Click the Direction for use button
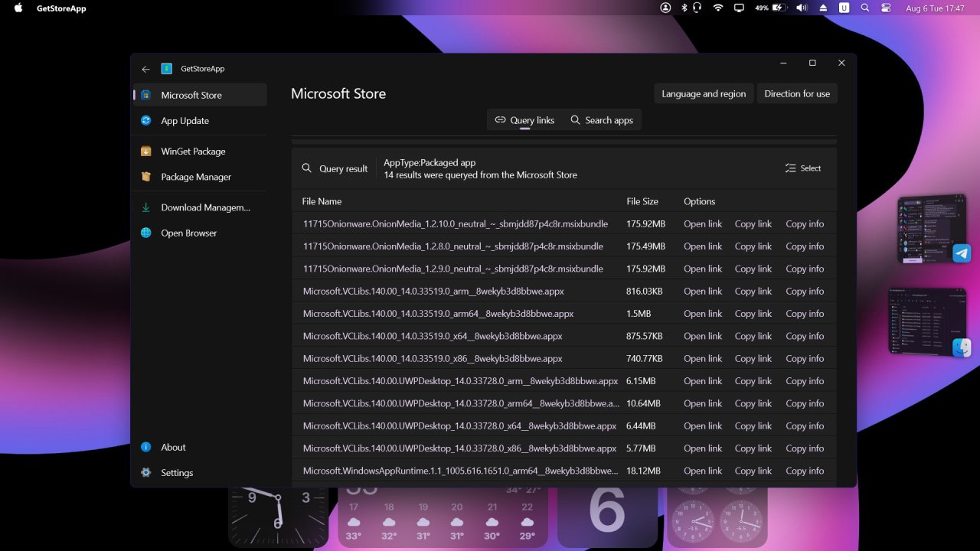Screen dimensions: 980x551 tap(796, 94)
